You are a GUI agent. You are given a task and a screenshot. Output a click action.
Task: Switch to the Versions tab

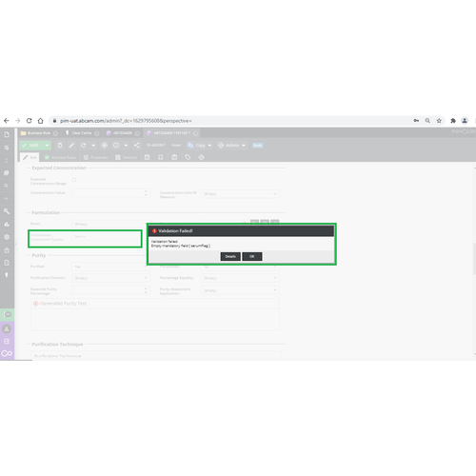click(x=126, y=157)
